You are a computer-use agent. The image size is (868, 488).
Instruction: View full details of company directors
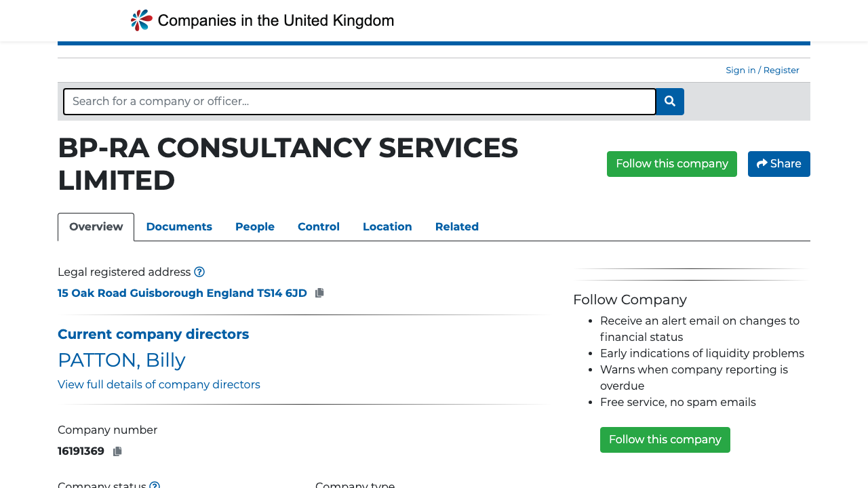159,384
